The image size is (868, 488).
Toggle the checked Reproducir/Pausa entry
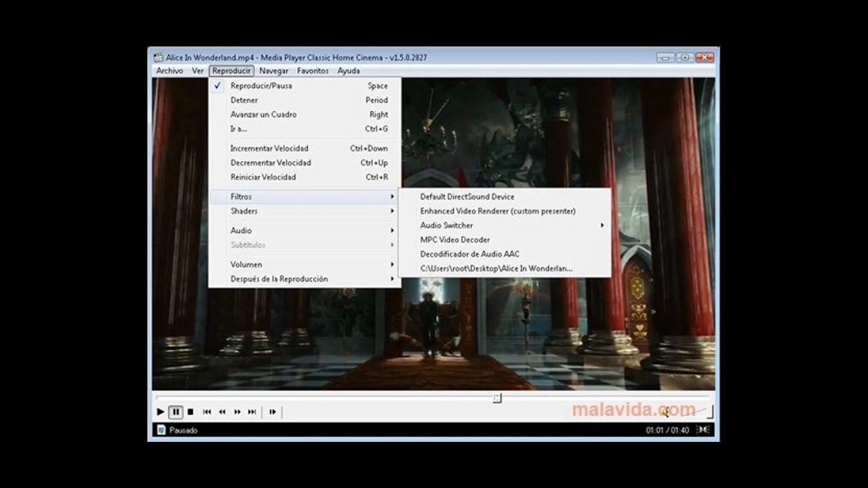point(304,86)
